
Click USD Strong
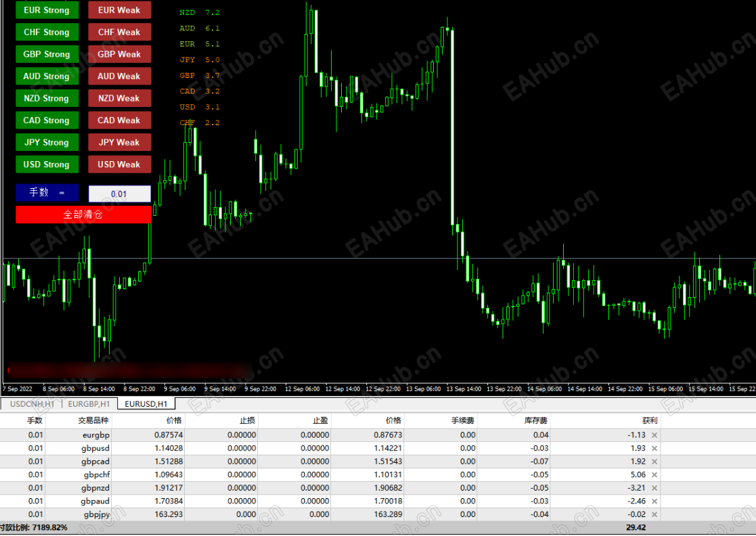[47, 164]
